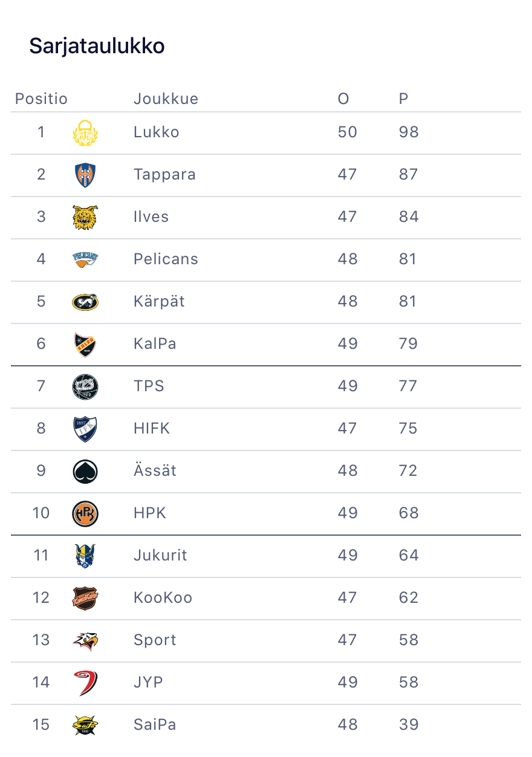532x757 pixels.
Task: Click the Jukurit team logo
Action: pyautogui.click(x=85, y=556)
